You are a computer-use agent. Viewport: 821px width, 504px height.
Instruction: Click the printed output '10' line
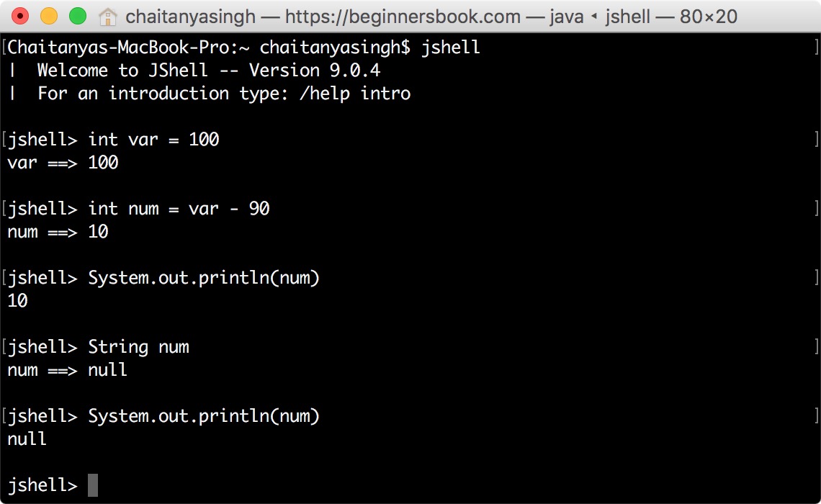tap(17, 301)
